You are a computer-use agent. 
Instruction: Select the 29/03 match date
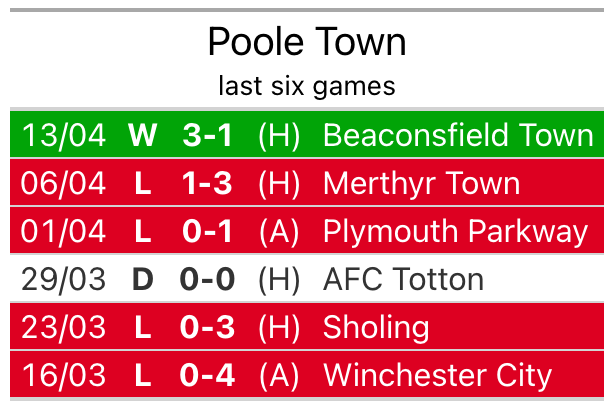64,279
